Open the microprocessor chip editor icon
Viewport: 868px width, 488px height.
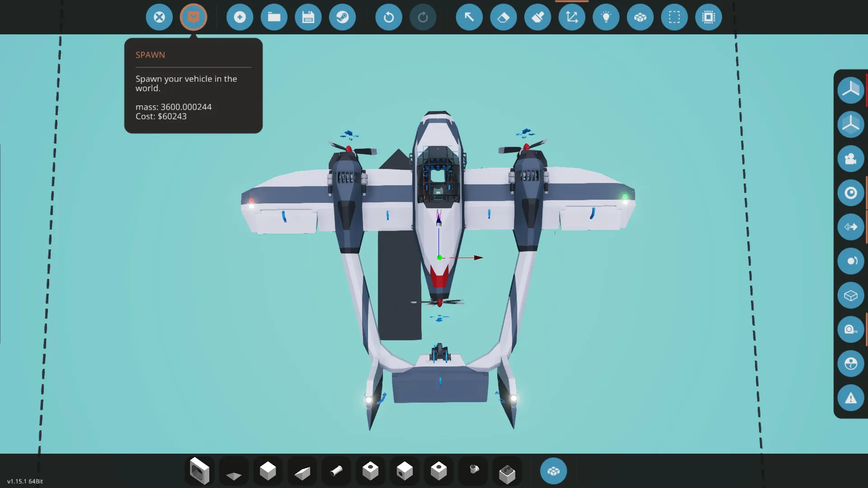[708, 18]
